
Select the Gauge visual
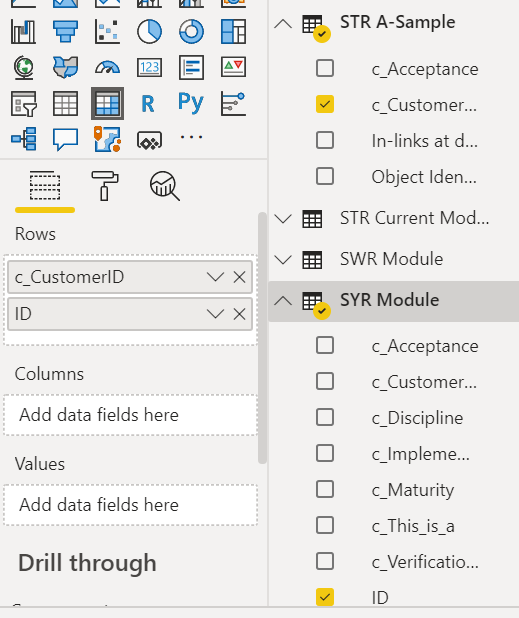coord(107,67)
